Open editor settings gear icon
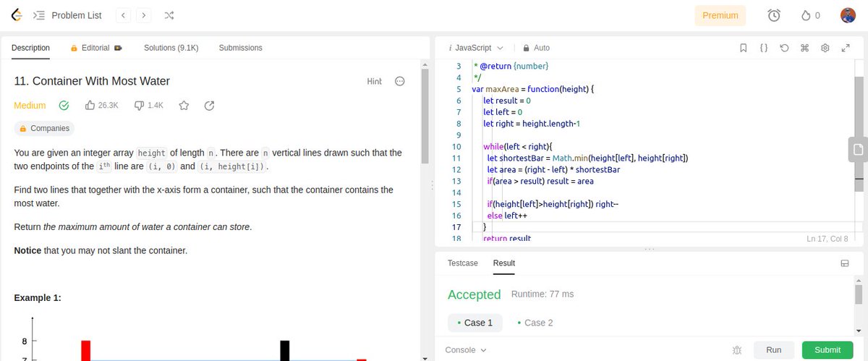Screen dimensions: 868x361 coord(825,48)
